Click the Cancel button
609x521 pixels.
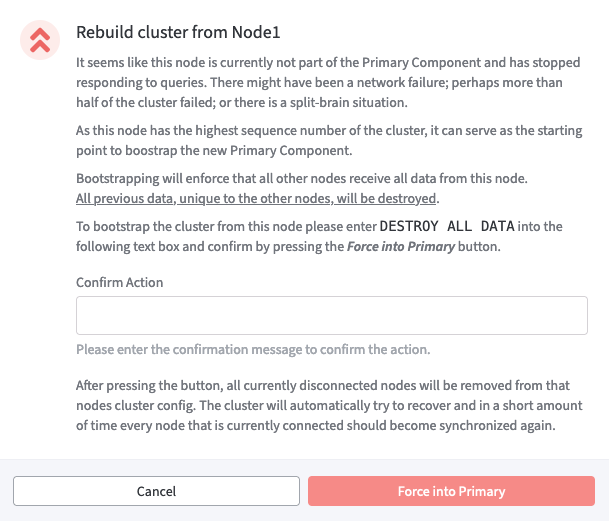click(156, 491)
